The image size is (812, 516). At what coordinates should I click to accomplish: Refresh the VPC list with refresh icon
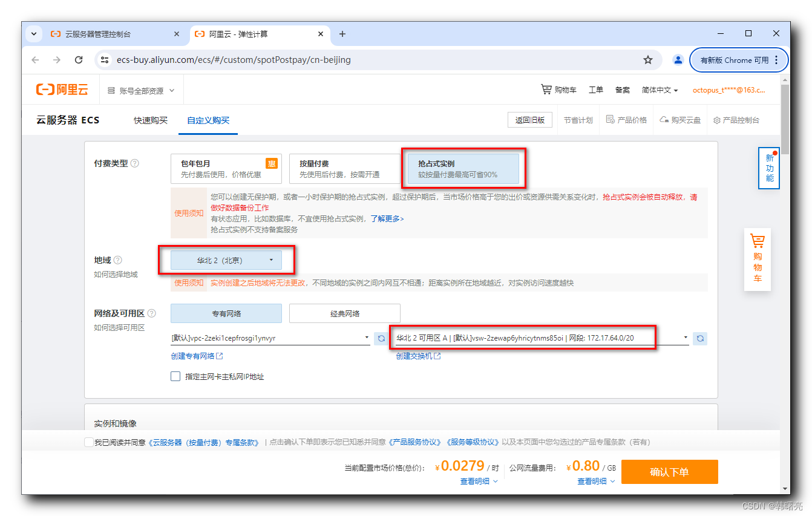point(381,338)
